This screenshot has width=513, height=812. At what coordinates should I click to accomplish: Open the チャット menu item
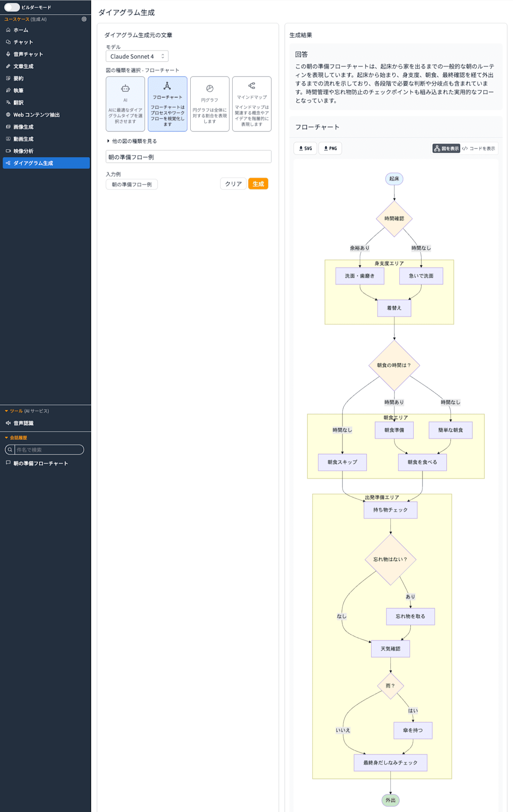46,42
